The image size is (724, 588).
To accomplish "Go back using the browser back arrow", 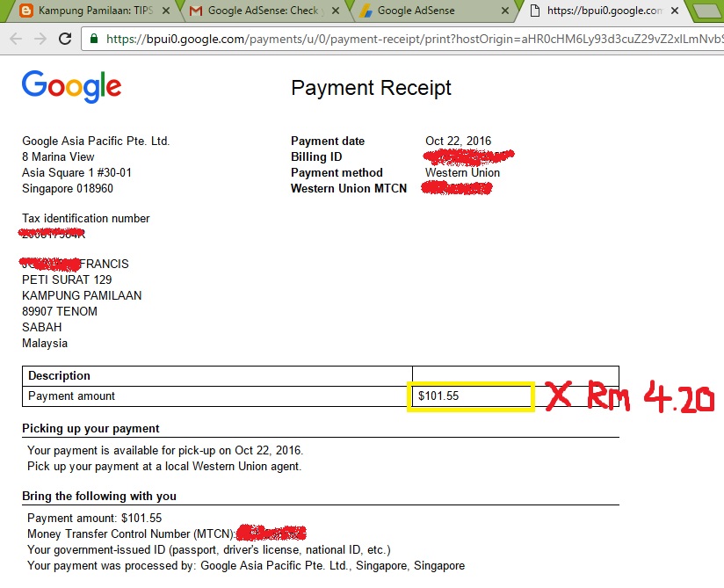I will (16, 39).
